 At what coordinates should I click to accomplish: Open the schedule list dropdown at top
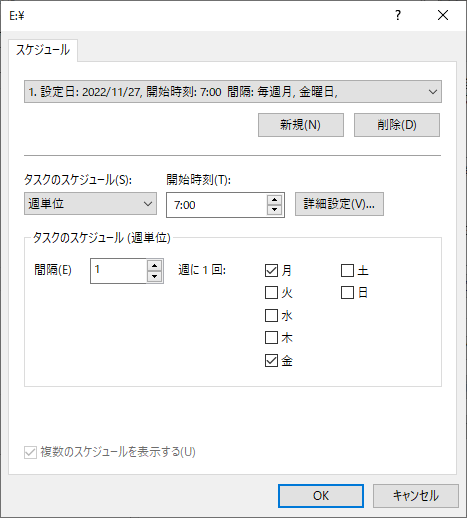[233, 91]
